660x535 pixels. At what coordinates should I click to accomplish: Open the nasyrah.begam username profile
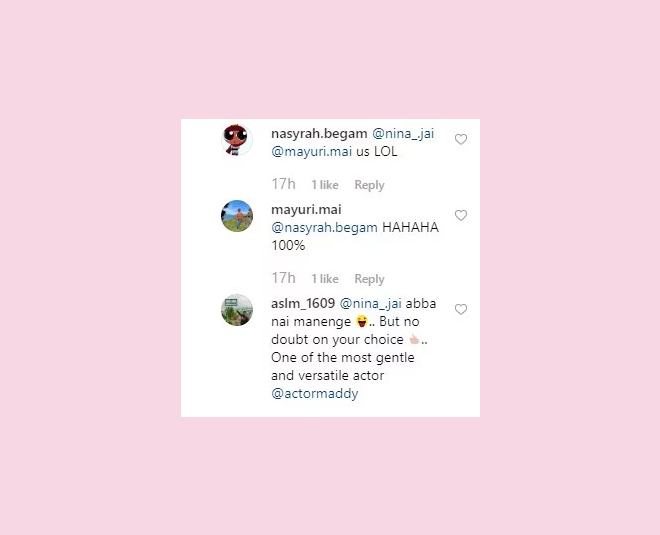(319, 134)
